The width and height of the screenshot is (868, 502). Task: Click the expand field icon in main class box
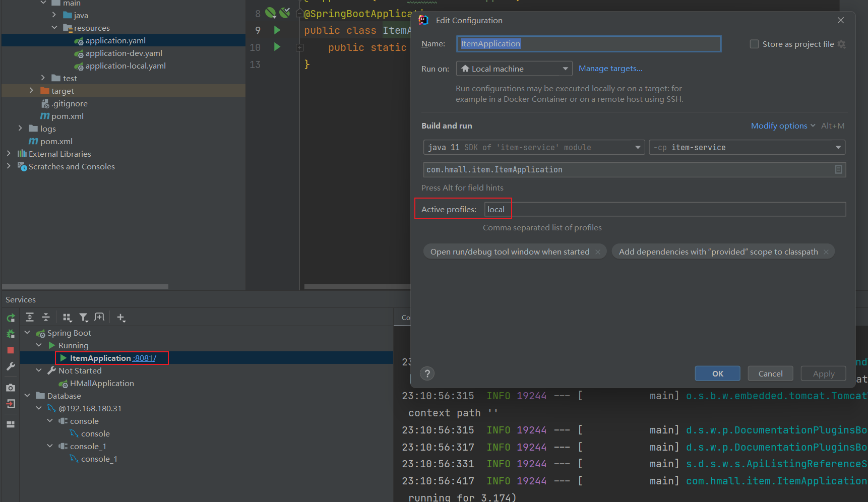[838, 170]
